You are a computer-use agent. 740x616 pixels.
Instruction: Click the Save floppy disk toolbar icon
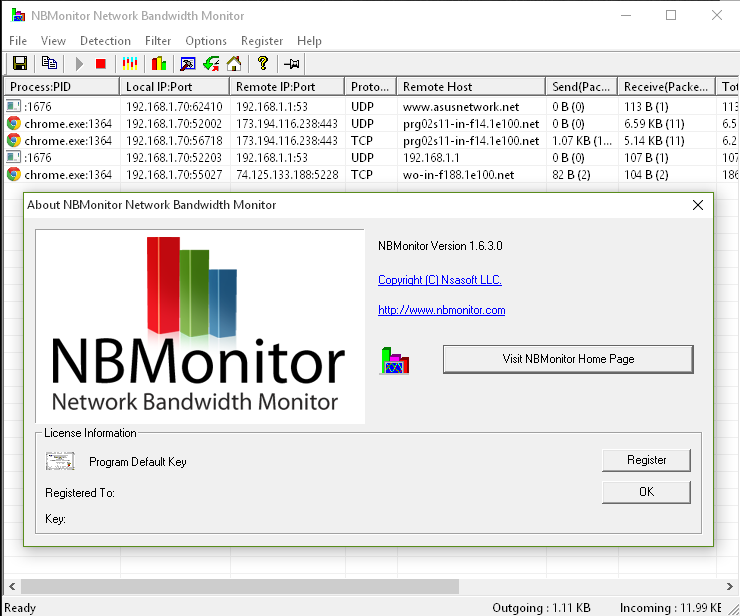(x=18, y=63)
